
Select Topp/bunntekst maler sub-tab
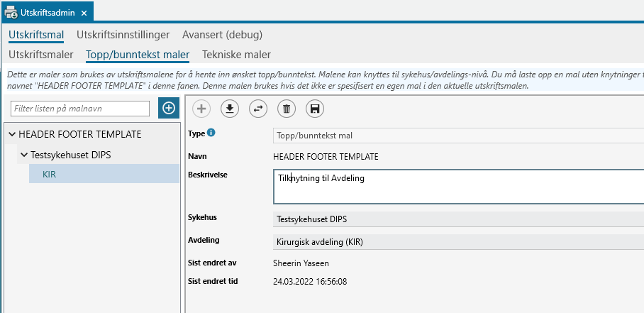pos(138,55)
